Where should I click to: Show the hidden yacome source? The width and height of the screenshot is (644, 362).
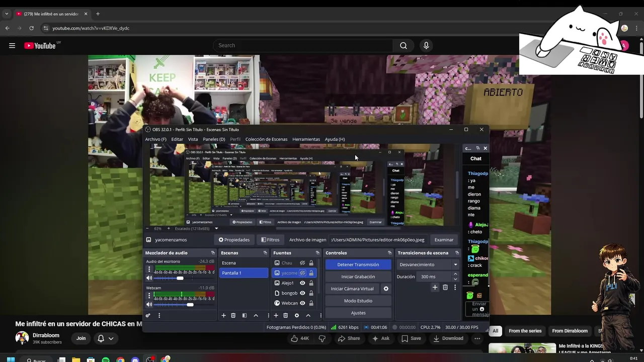(x=302, y=273)
